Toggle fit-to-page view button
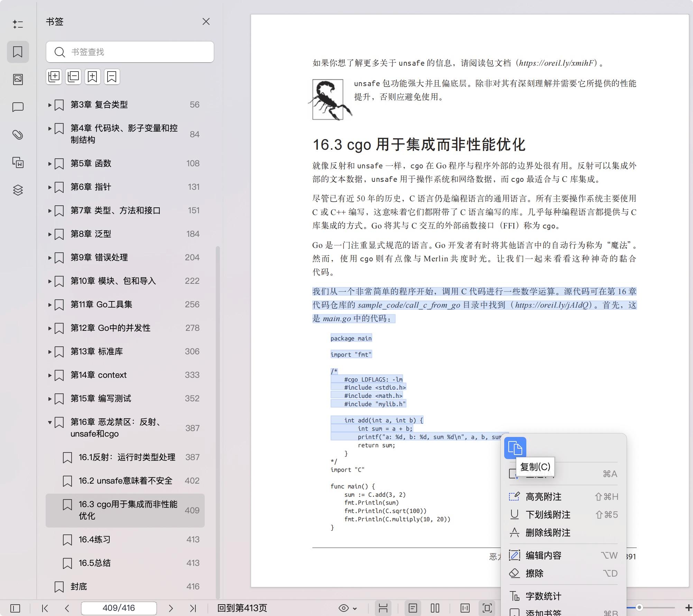Viewport: 693px width, 616px height. [x=487, y=608]
